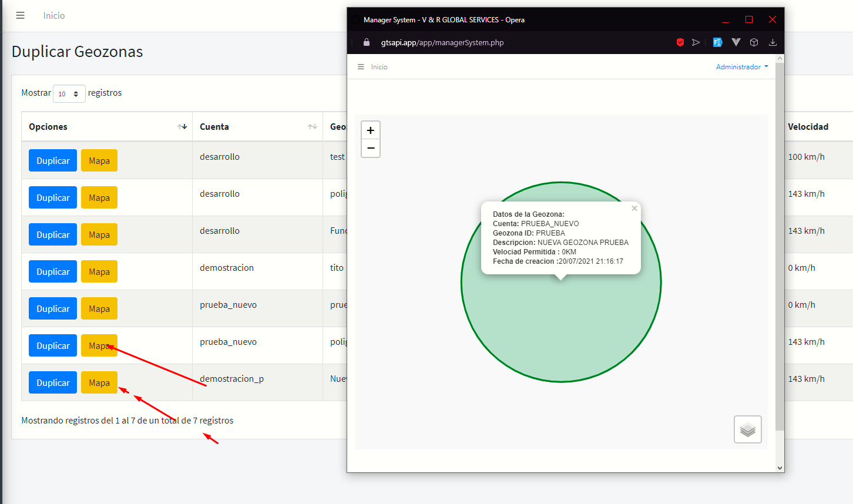Open the browser downloads icon
The height and width of the screenshot is (504, 853).
pyautogui.click(x=773, y=42)
